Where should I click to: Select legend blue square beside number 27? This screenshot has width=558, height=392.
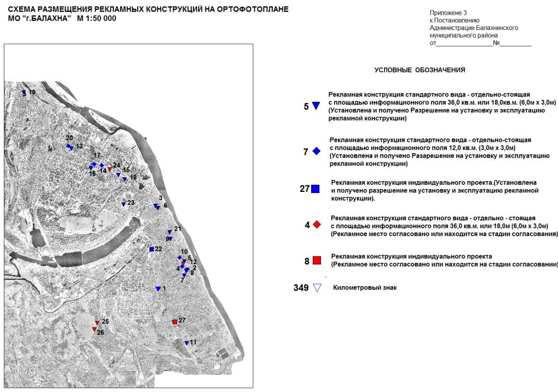pyautogui.click(x=316, y=189)
